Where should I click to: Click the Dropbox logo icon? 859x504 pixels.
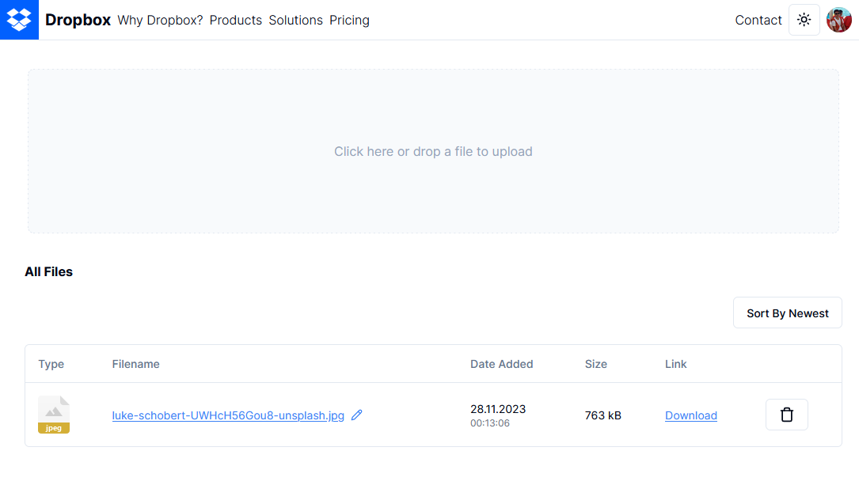[x=19, y=20]
